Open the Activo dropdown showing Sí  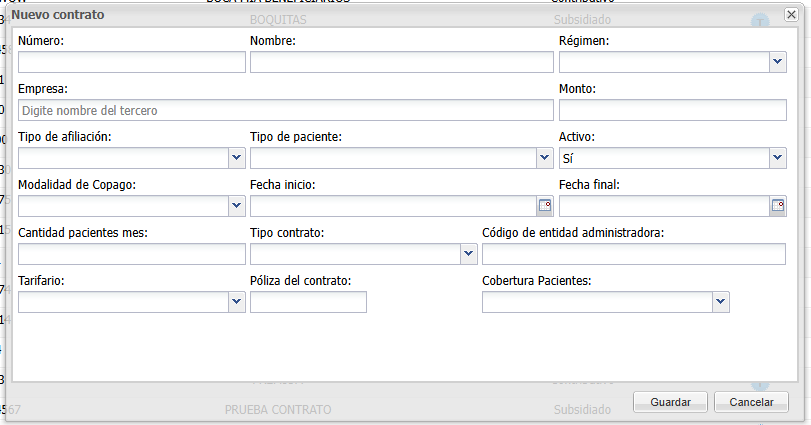(777, 158)
